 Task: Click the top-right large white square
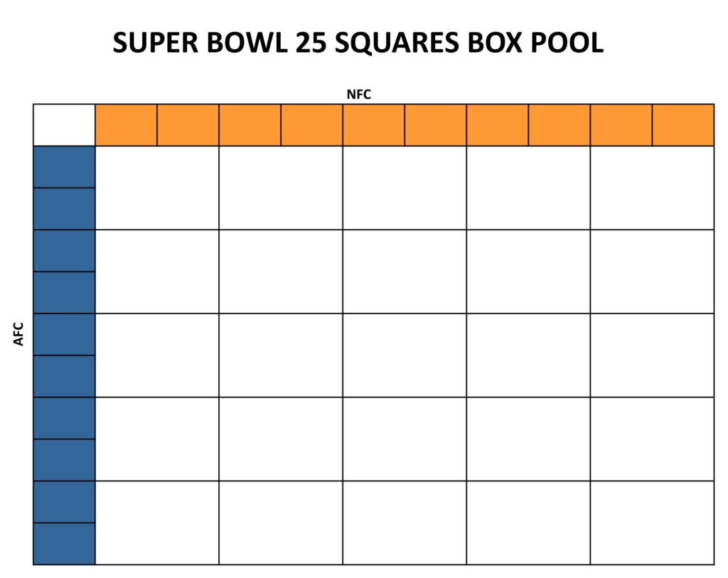click(652, 188)
